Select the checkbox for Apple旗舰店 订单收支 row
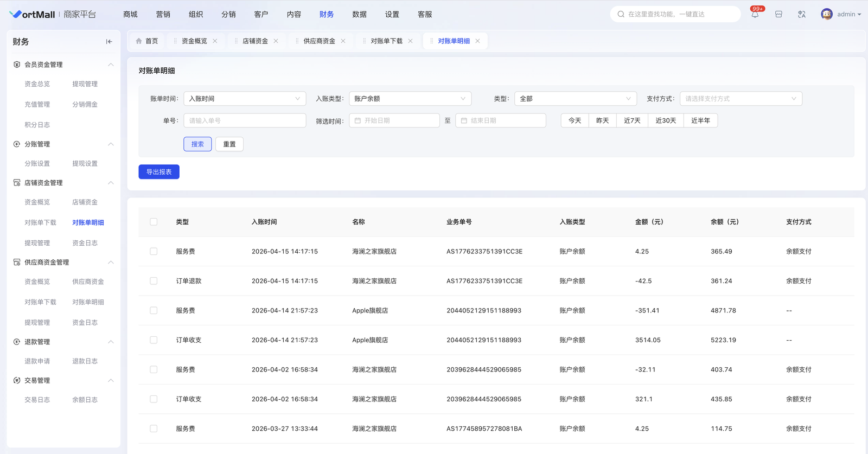This screenshot has width=868, height=454. pos(154,340)
